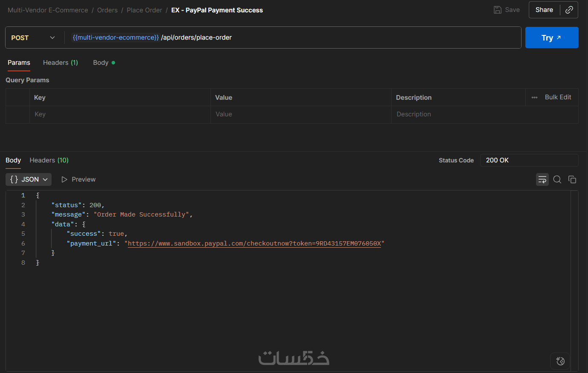Go to the Place Order breadcrumb
588x373 pixels.
click(144, 10)
